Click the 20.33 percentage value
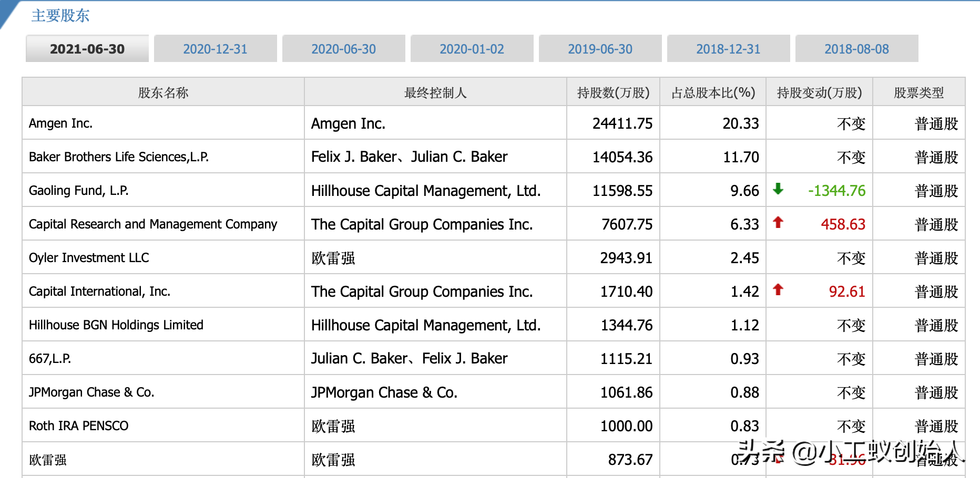The image size is (980, 478). pyautogui.click(x=741, y=123)
